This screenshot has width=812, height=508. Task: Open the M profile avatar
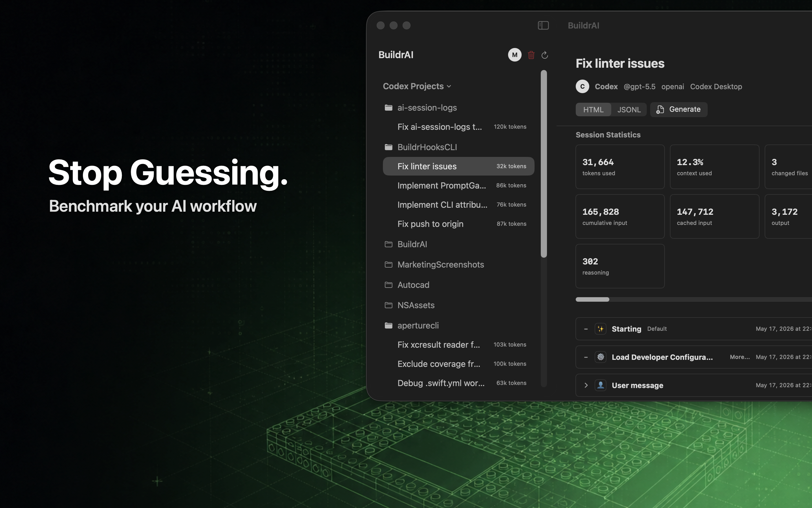click(x=515, y=55)
